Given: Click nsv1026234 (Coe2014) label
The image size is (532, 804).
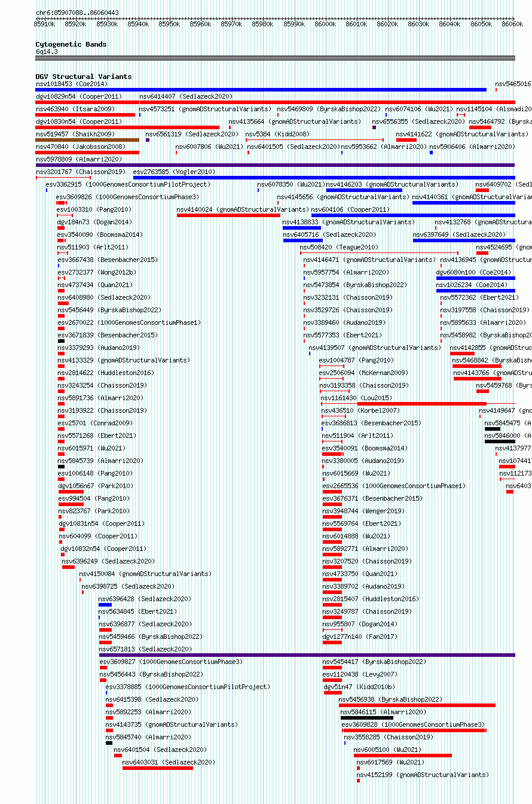Looking at the screenshot, I should click(472, 285).
